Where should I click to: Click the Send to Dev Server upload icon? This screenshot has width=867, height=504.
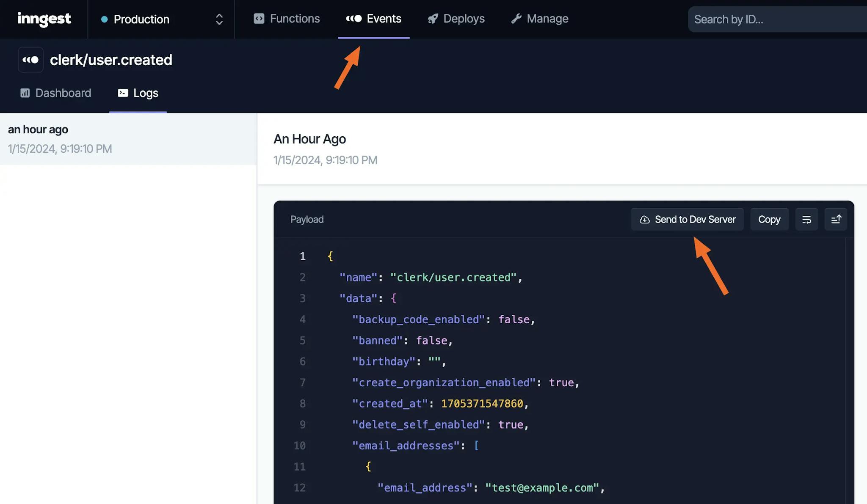tap(644, 218)
